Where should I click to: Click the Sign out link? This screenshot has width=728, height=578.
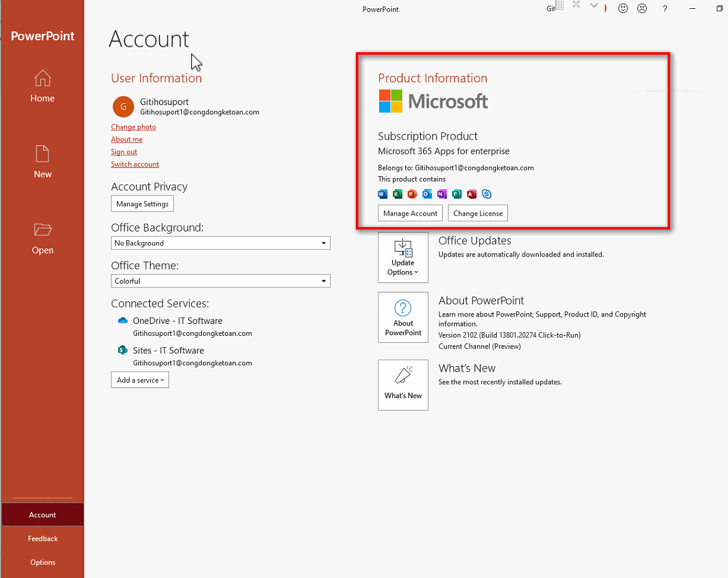[124, 152]
